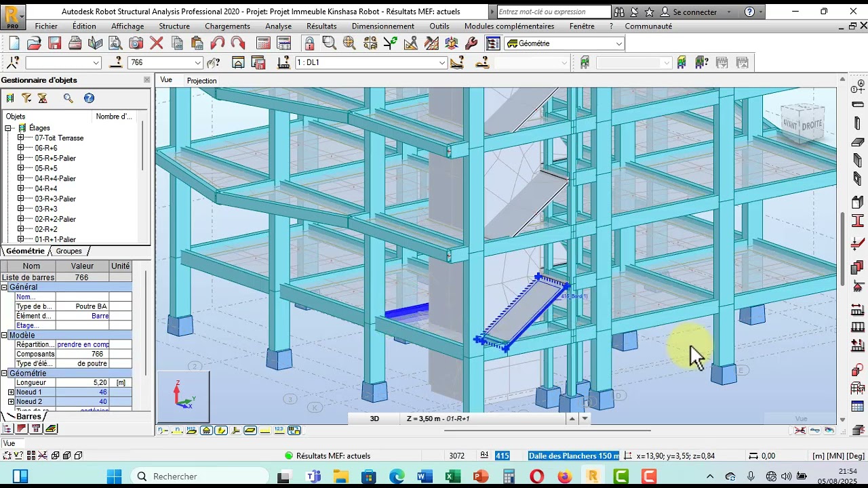The width and height of the screenshot is (868, 488).
Task: Click the 3D view mode button
Action: click(x=374, y=418)
